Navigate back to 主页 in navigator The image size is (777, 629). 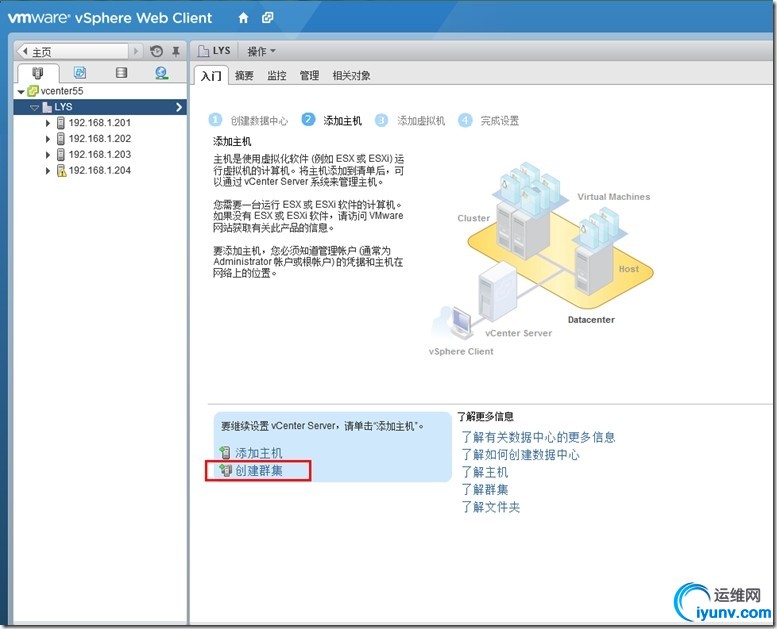click(73, 52)
